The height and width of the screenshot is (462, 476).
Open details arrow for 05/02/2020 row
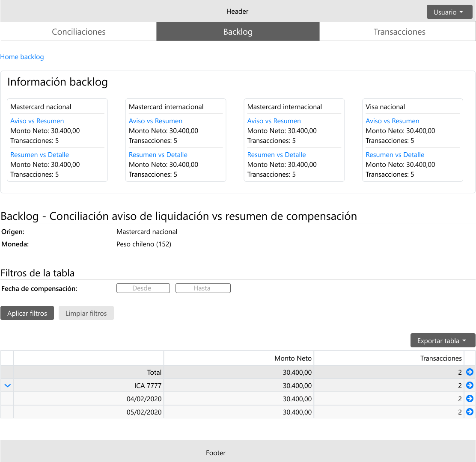[470, 412]
